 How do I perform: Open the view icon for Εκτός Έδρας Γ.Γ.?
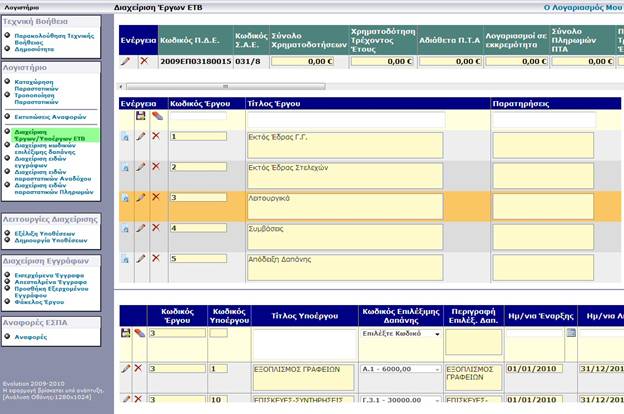[x=125, y=137]
